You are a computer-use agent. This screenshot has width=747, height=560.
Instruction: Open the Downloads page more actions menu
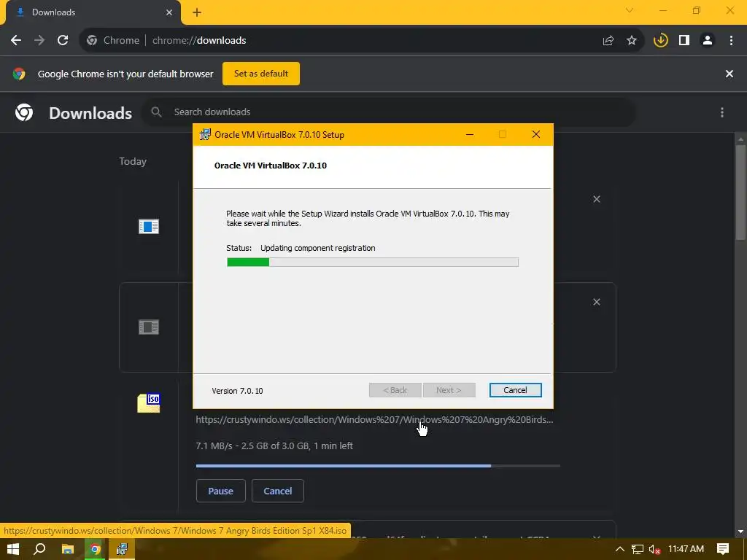[x=722, y=112]
